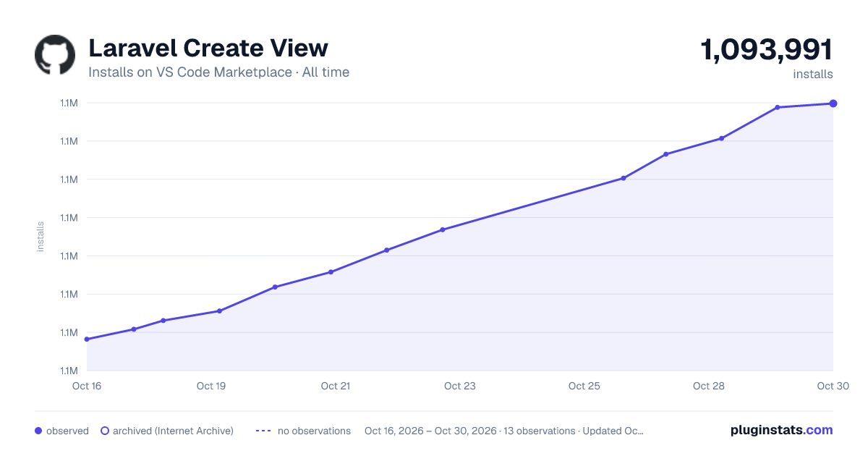This screenshot has height=456, width=868.
Task: Select the data point just left of Oct 21
Action: pos(331,272)
